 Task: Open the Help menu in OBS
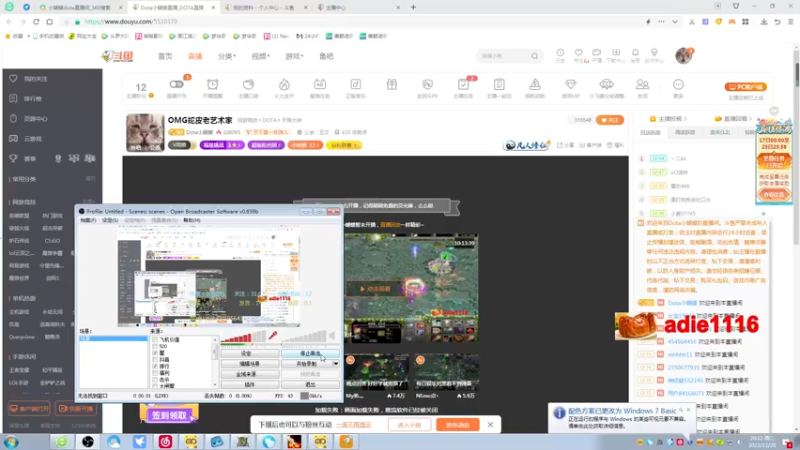point(191,220)
